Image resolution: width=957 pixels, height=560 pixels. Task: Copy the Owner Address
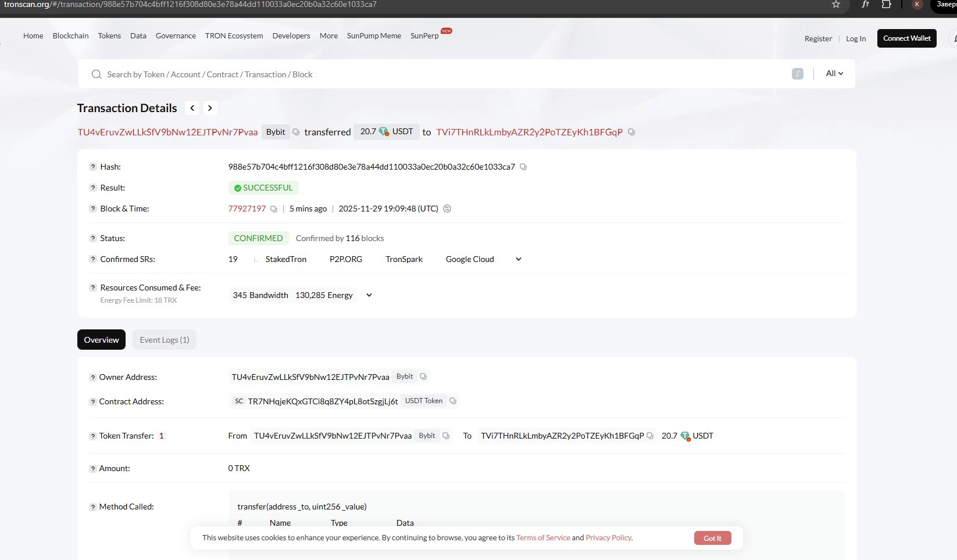[x=423, y=376]
